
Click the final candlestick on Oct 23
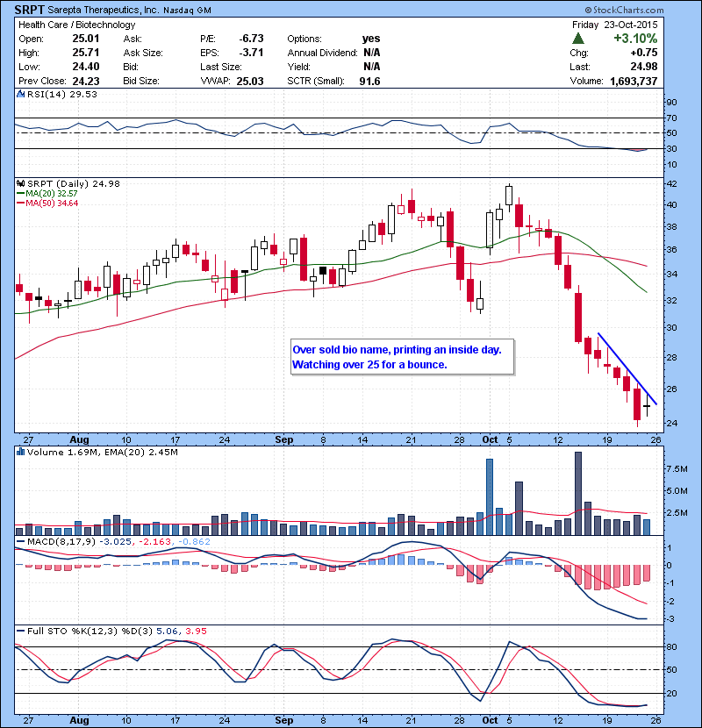pyautogui.click(x=648, y=406)
